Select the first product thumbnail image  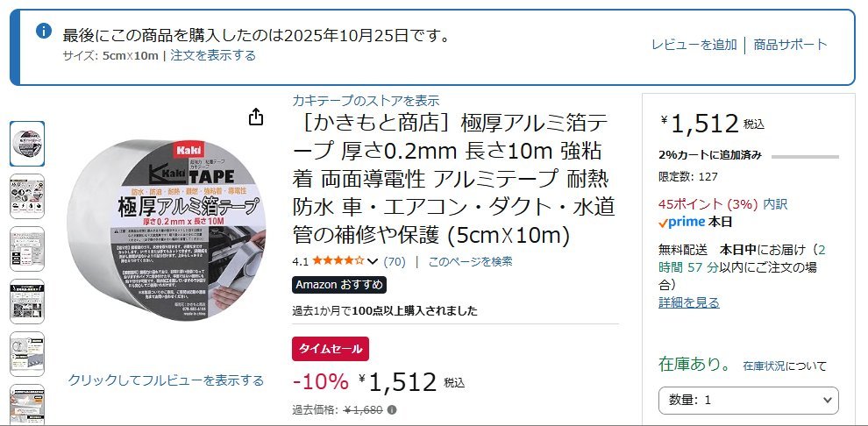[27, 144]
